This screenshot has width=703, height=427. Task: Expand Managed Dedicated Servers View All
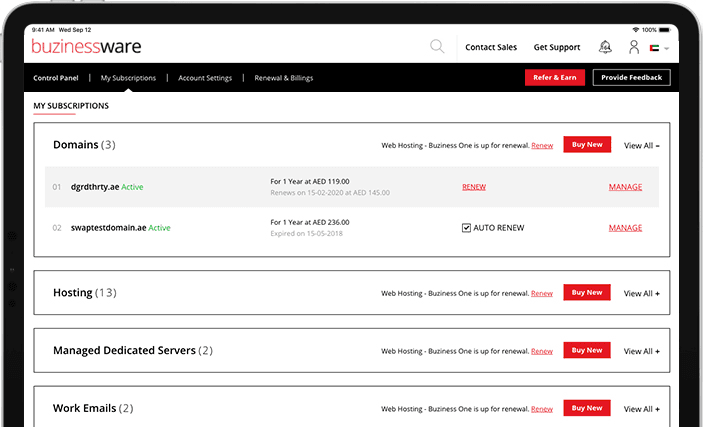click(641, 351)
